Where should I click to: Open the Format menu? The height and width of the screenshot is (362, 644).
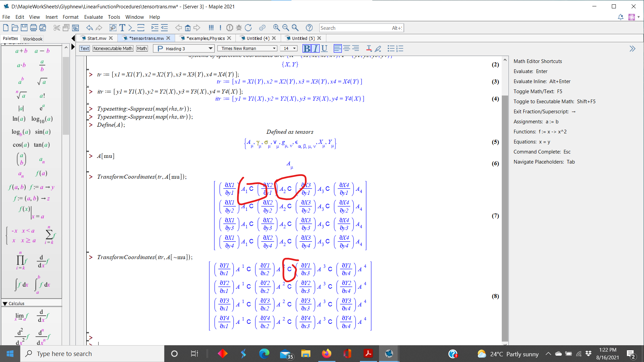click(x=70, y=17)
